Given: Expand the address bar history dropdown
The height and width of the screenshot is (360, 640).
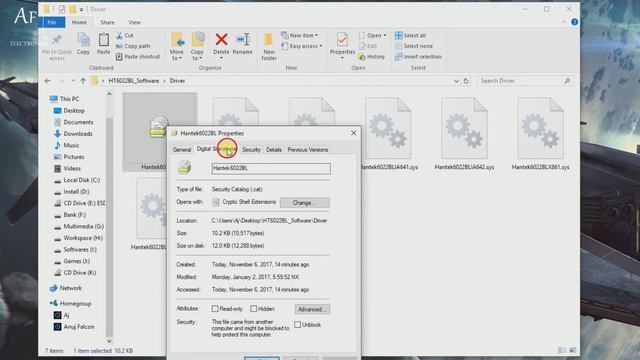Looking at the screenshot, I should (456, 81).
